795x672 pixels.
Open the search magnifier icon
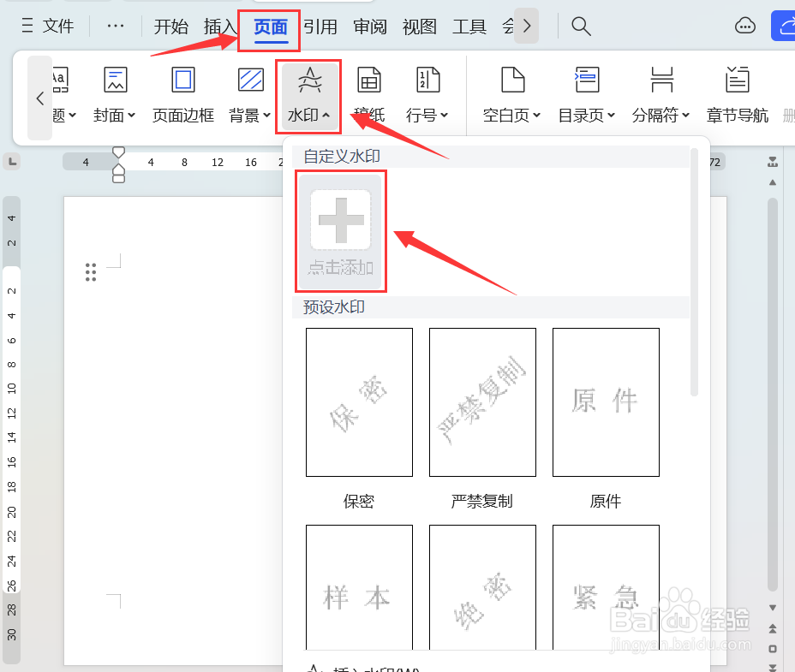581,26
